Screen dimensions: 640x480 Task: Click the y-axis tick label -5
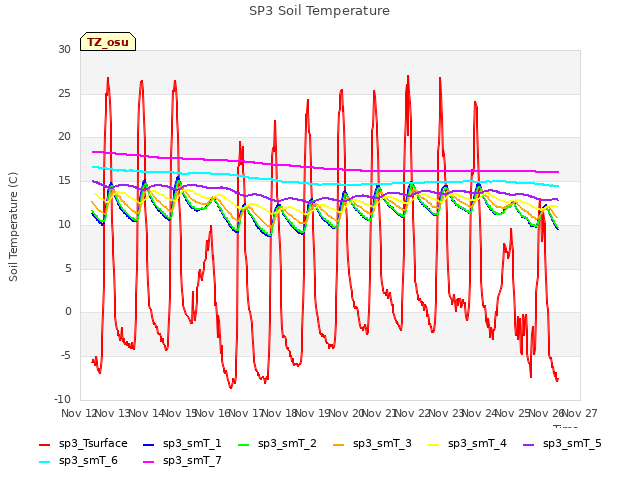click(66, 356)
